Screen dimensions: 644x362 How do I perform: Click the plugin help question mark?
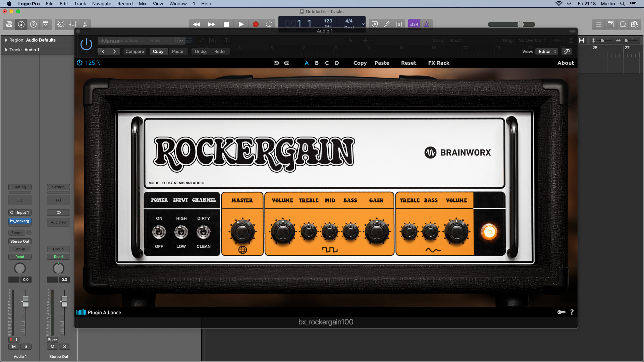coord(572,312)
